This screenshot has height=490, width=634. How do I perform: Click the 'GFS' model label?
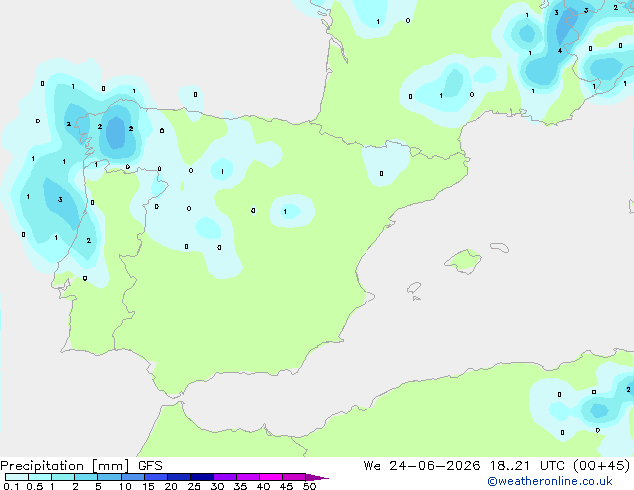pyautogui.click(x=150, y=466)
